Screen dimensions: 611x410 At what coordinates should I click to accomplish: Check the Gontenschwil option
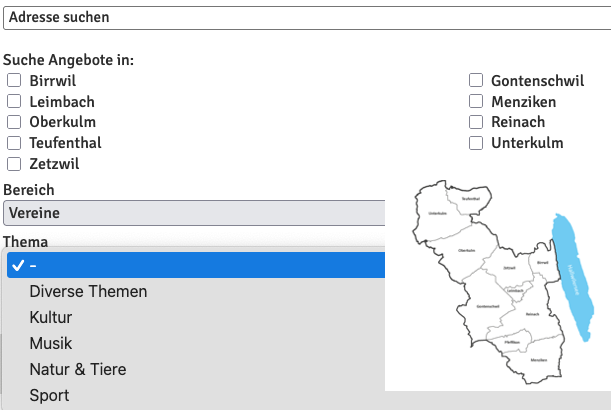[476, 81]
